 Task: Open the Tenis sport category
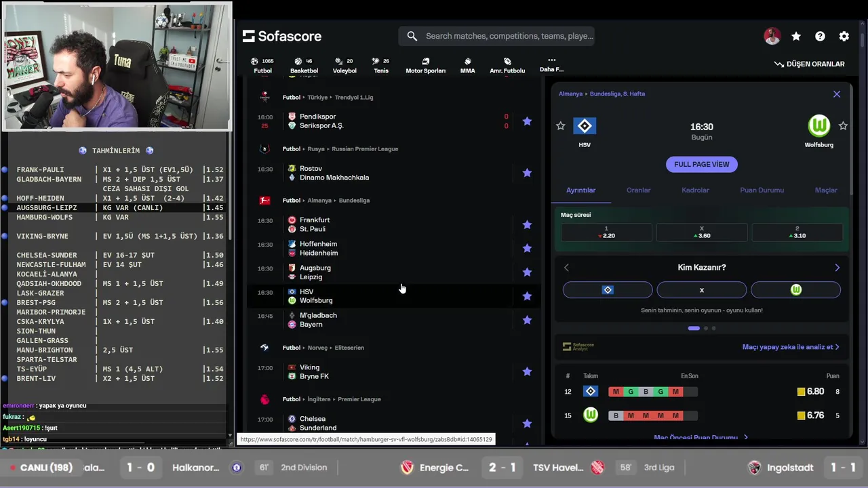click(x=381, y=66)
